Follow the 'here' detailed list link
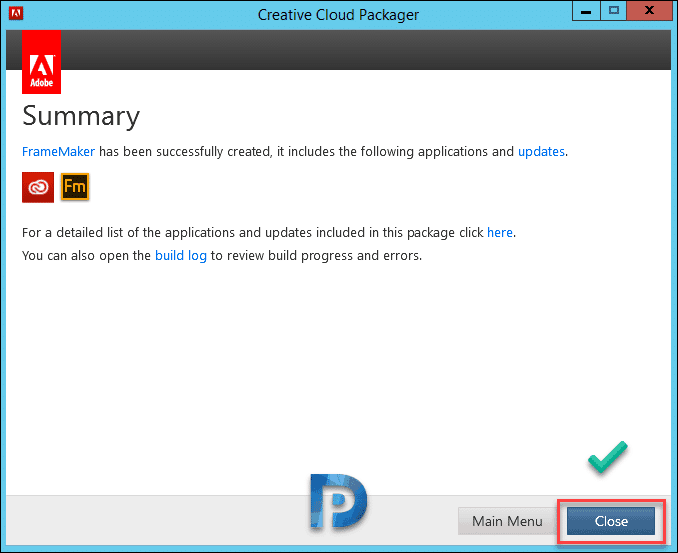678x553 pixels. coord(500,233)
